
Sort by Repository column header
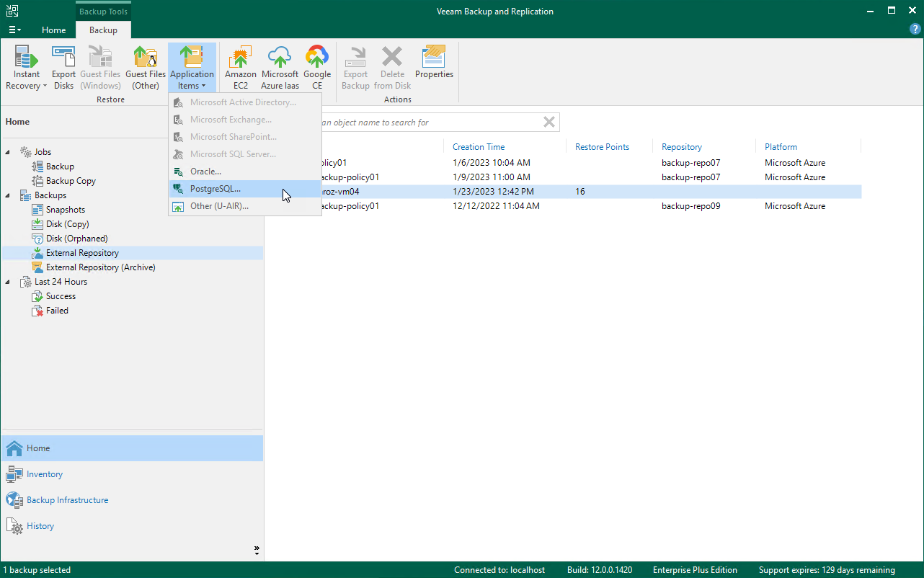click(x=682, y=147)
